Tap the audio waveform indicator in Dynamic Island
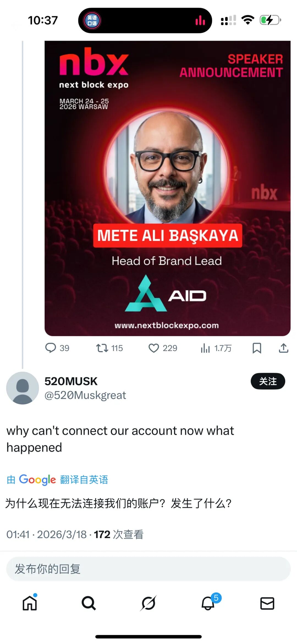 [x=200, y=21]
